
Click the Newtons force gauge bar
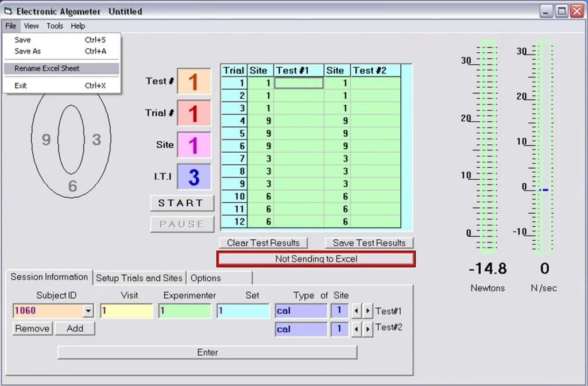tap(488, 147)
